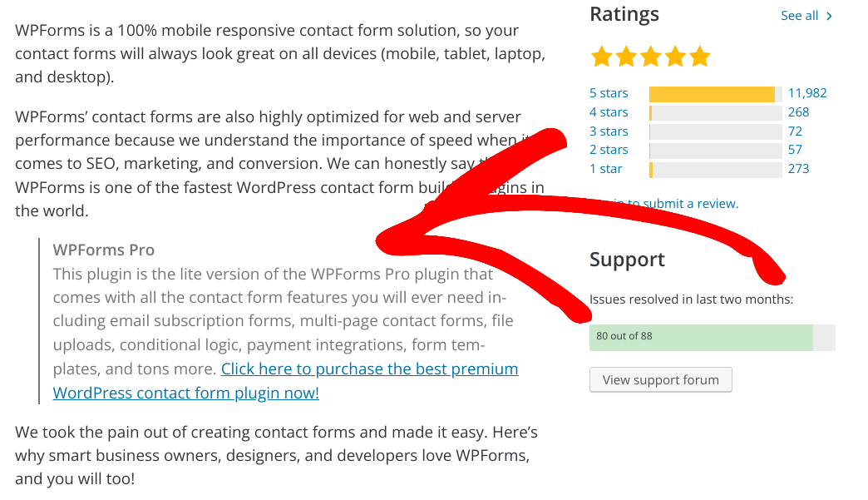The width and height of the screenshot is (868, 500).
Task: Open the 3 stars ratings filter
Action: click(x=608, y=131)
